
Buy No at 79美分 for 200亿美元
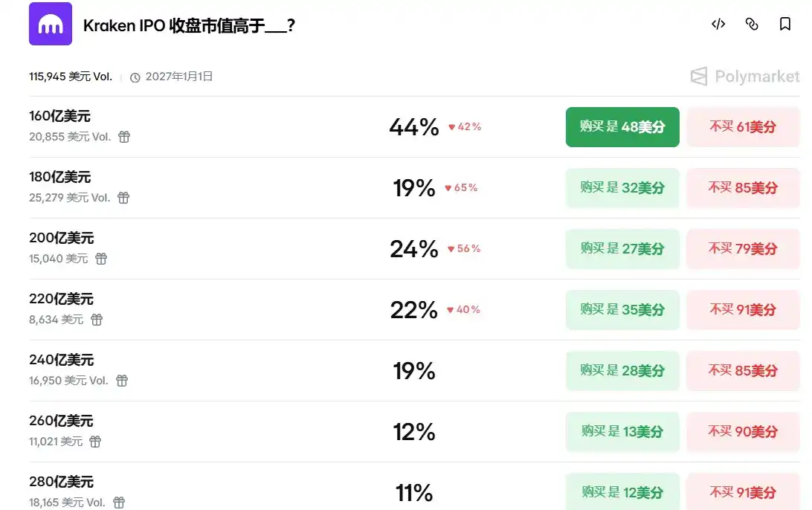(x=743, y=249)
